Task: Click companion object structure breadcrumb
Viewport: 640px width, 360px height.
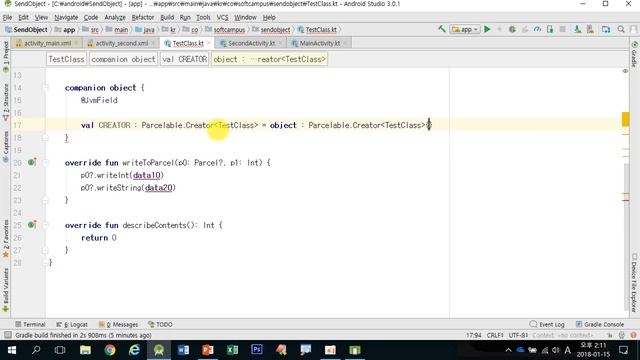Action: [123, 59]
